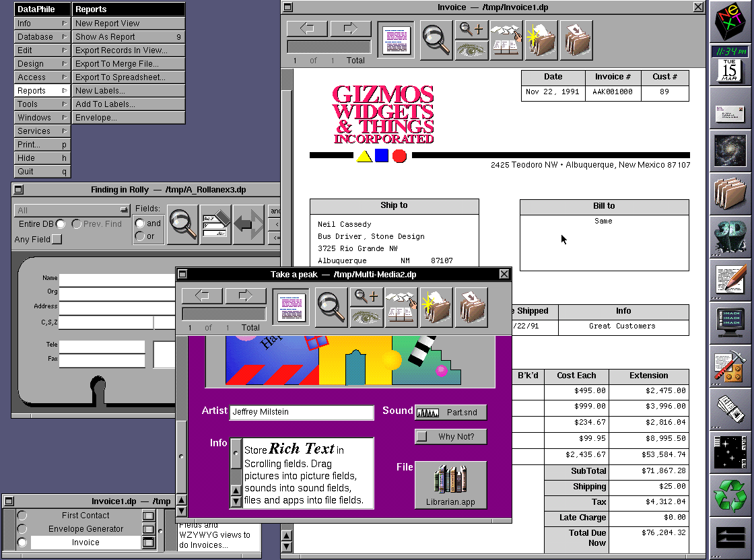The image size is (754, 560).
Task: Click the Part.snd sound button
Action: click(450, 413)
